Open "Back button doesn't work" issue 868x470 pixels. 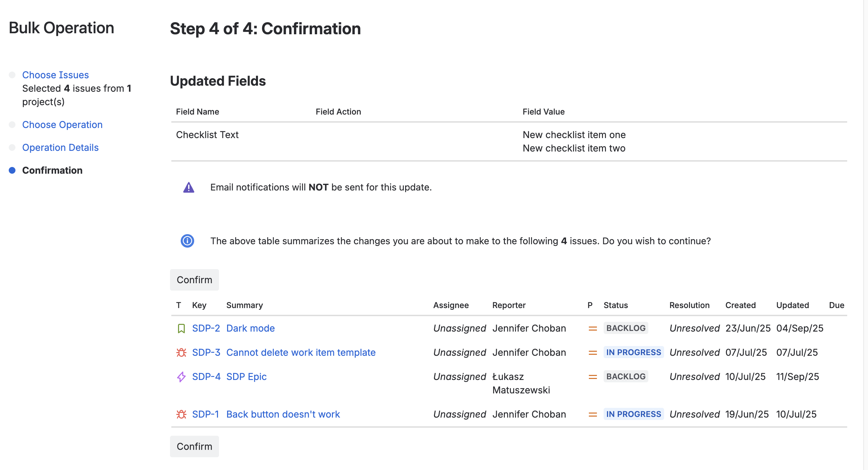click(x=283, y=414)
